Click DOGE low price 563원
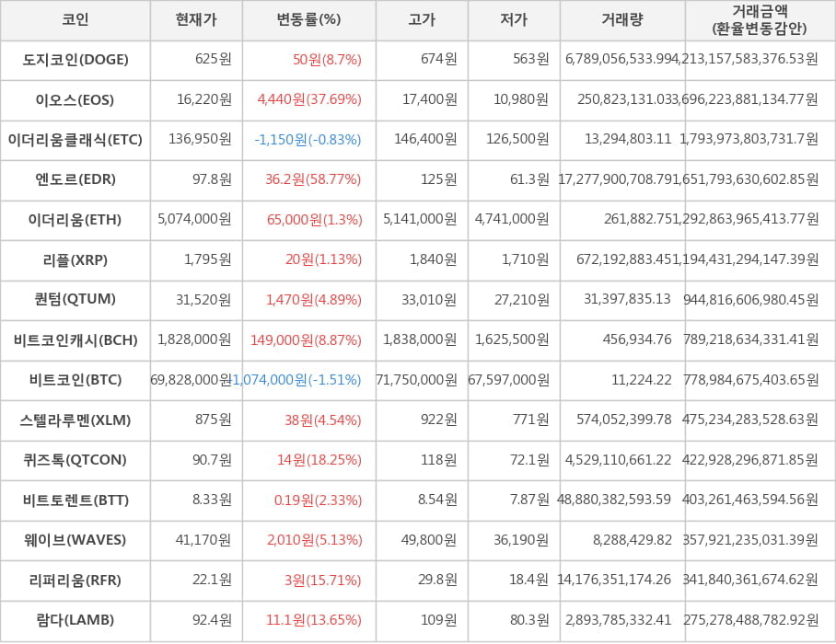The width and height of the screenshot is (836, 644). coord(531,59)
